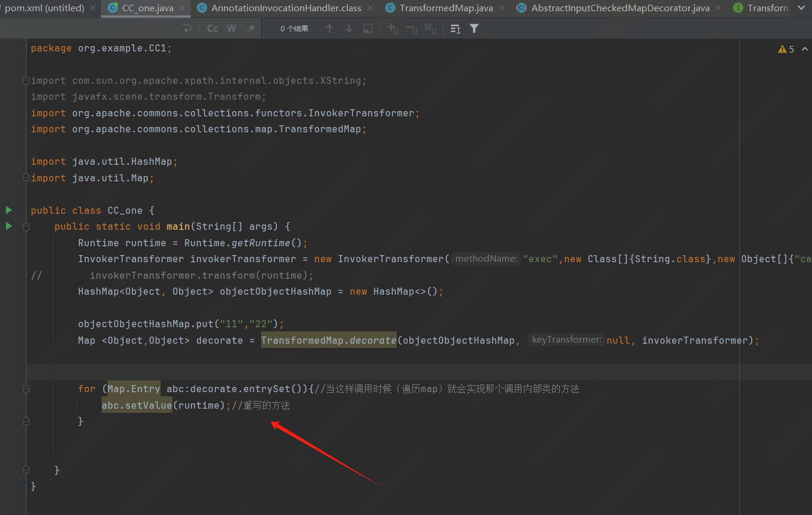The height and width of the screenshot is (515, 812).
Task: Click the select all occurrences icon
Action: [368, 28]
